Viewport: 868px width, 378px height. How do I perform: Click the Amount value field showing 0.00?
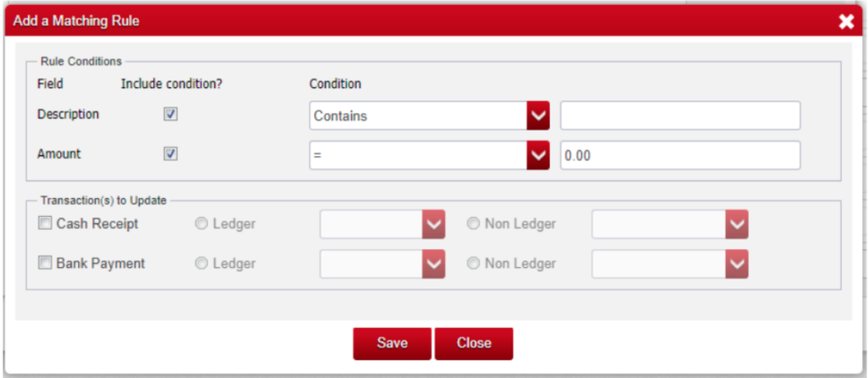click(x=680, y=155)
